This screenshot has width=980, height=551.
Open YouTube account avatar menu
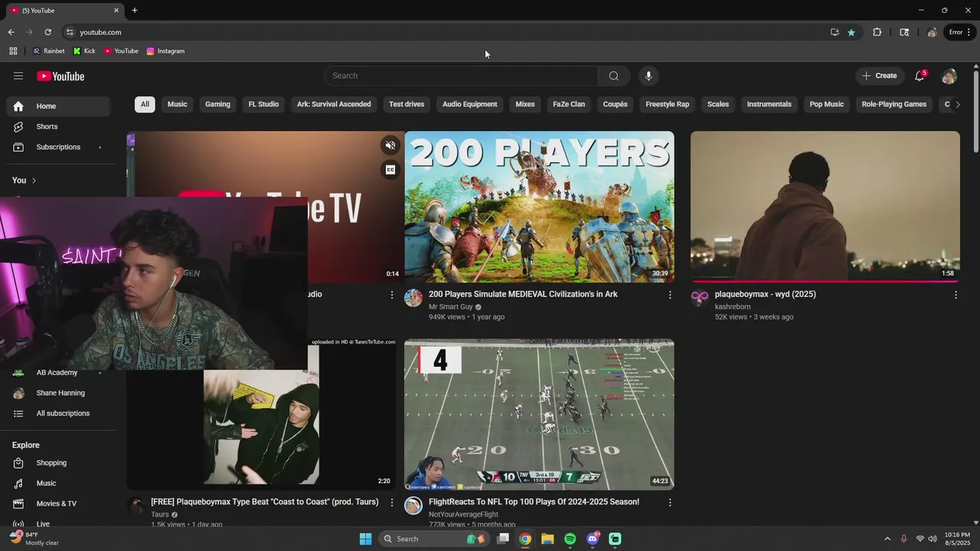[x=949, y=76]
